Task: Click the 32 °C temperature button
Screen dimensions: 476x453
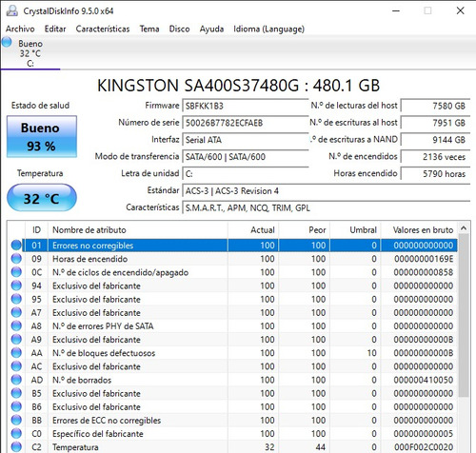Action: [42, 198]
